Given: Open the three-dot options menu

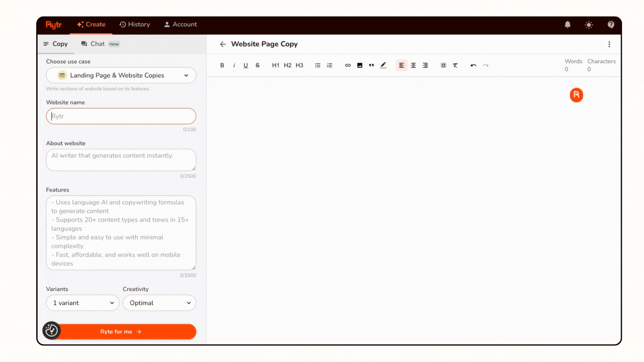Looking at the screenshot, I should [x=609, y=44].
